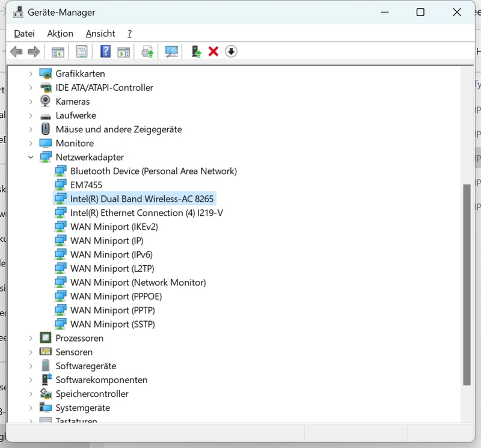
Task: Open the Datei menu
Action: pyautogui.click(x=24, y=34)
